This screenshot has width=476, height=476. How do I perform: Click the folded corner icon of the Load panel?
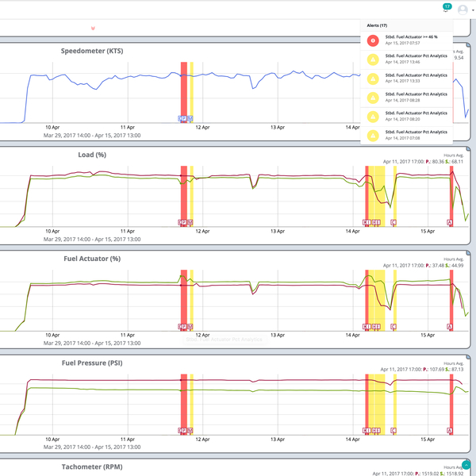(x=469, y=149)
